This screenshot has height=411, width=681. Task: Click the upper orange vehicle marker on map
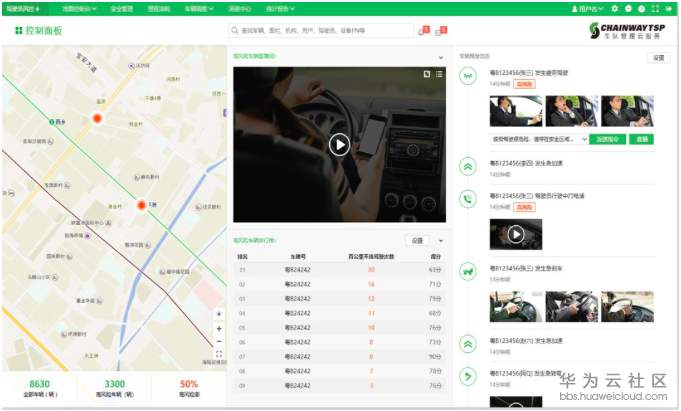97,118
